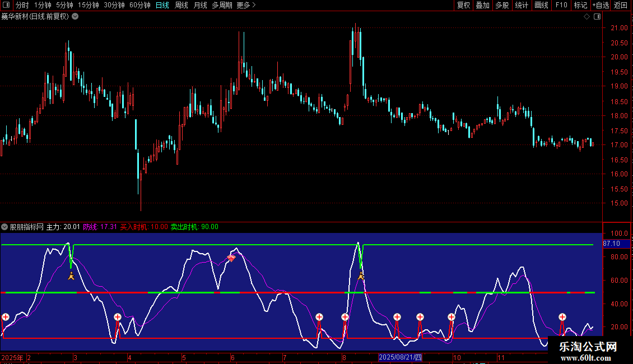Viewport: 633px width, 364px height.
Task: Toggle the left panel icon in top-left corner
Action: [6, 5]
